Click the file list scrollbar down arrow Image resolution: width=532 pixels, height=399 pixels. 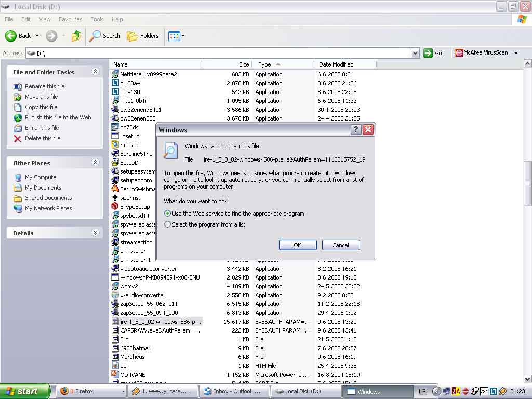click(527, 379)
